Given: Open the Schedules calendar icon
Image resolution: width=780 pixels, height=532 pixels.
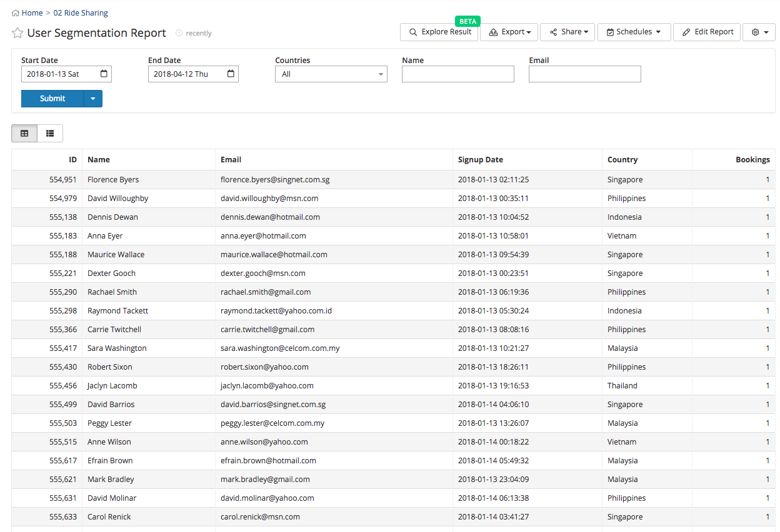Looking at the screenshot, I should 609,31.
